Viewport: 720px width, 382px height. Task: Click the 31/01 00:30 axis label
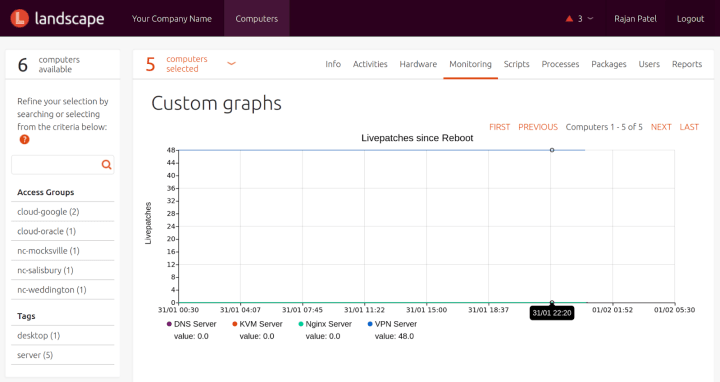pos(178,310)
